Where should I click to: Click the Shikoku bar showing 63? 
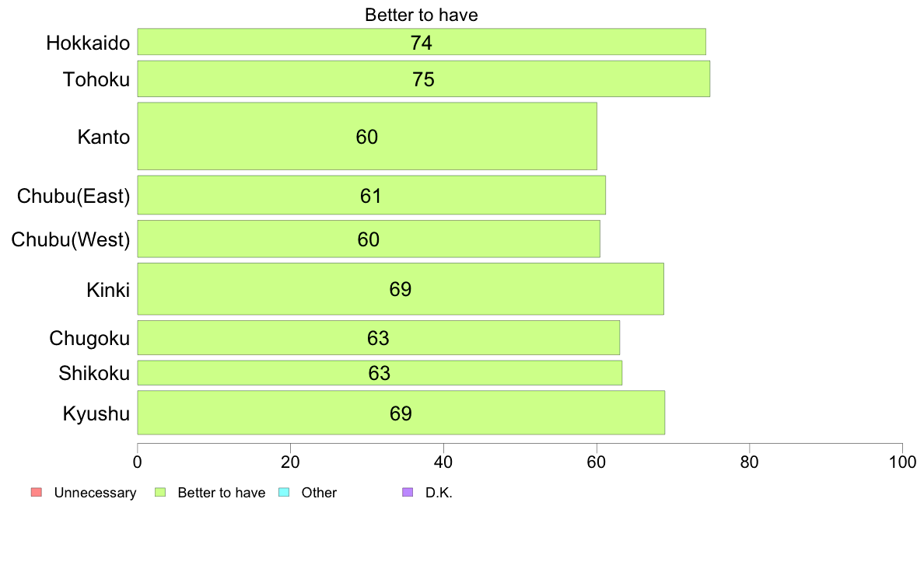click(x=380, y=373)
